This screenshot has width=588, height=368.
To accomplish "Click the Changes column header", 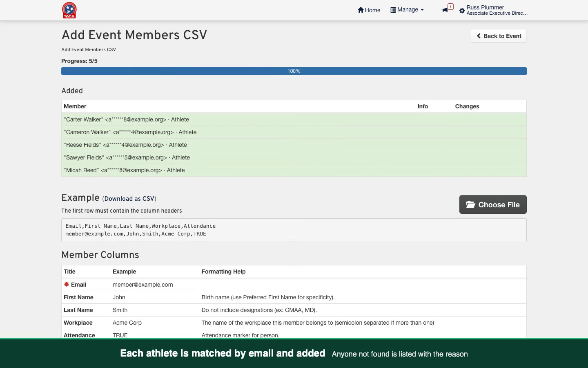I will coord(467,106).
